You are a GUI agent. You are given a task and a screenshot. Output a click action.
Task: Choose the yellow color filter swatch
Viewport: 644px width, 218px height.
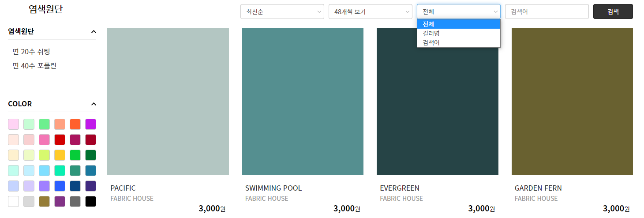[x=60, y=155]
